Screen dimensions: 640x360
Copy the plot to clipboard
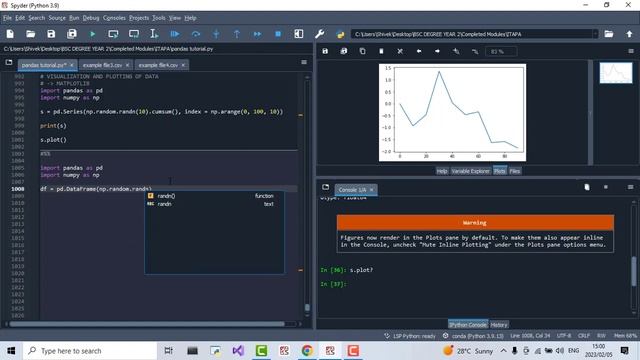click(x=362, y=51)
